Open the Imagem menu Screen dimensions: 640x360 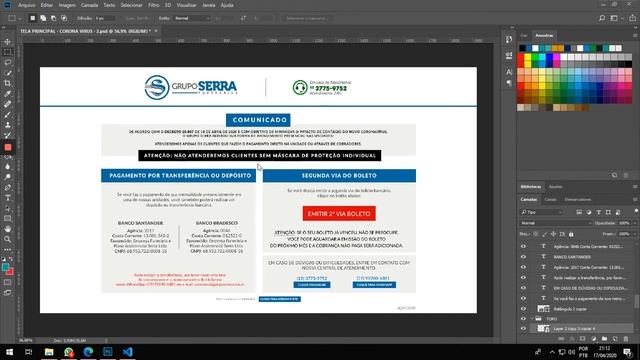(67, 5)
